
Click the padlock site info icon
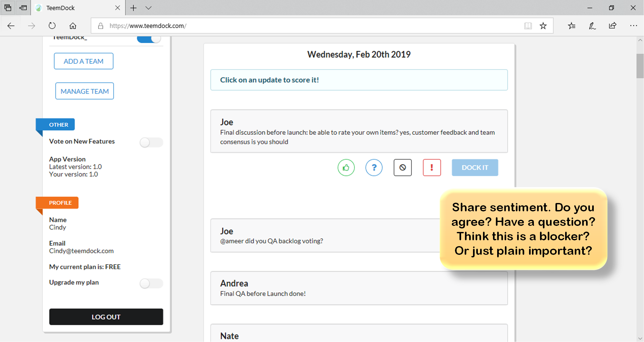[100, 26]
